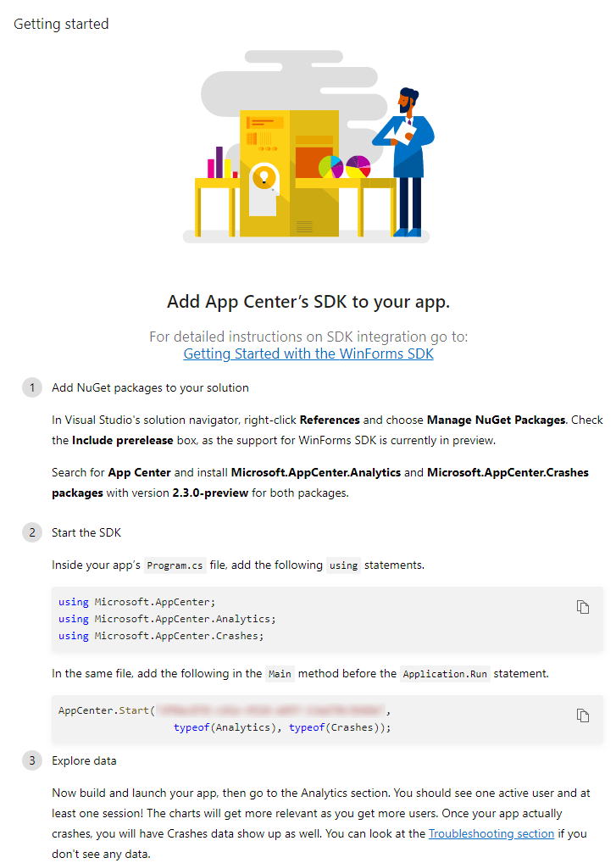Open the Troubleshooting section link
This screenshot has height=863, width=616.
pos(491,833)
